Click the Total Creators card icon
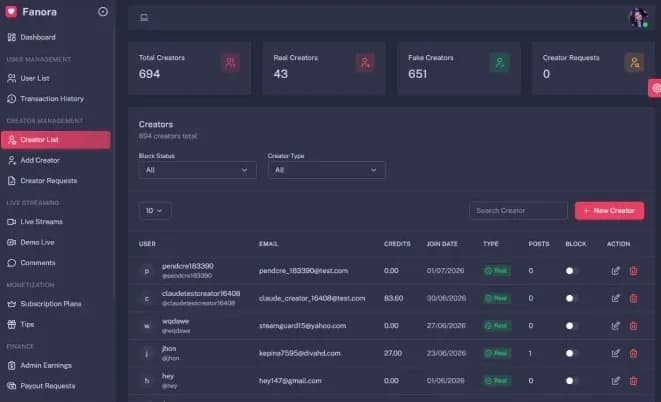 tap(230, 63)
